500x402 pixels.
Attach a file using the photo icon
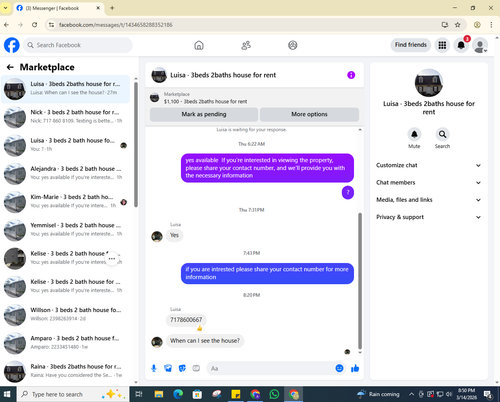[x=168, y=368]
